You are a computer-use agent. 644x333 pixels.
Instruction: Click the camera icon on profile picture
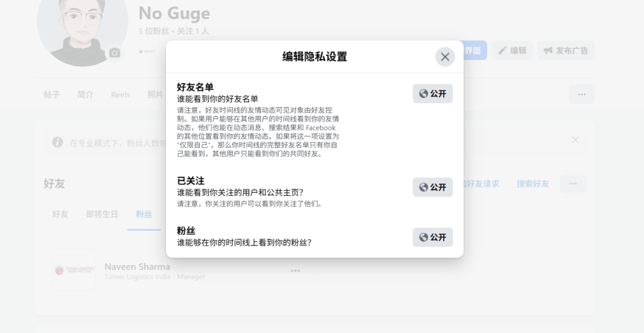tap(114, 53)
